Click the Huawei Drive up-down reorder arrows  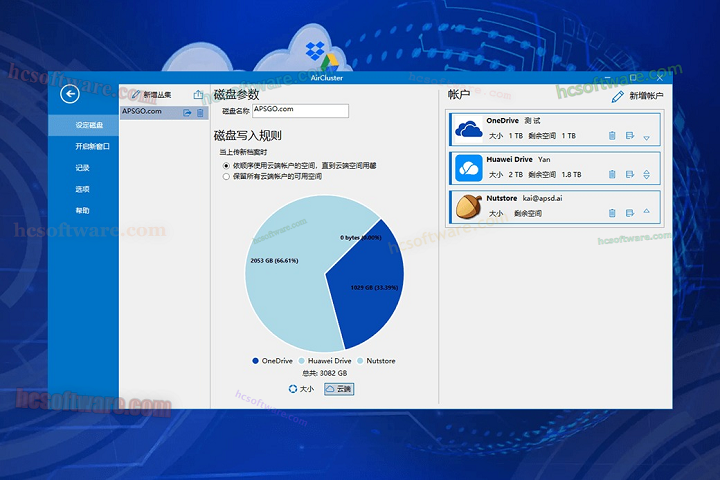[x=647, y=174]
